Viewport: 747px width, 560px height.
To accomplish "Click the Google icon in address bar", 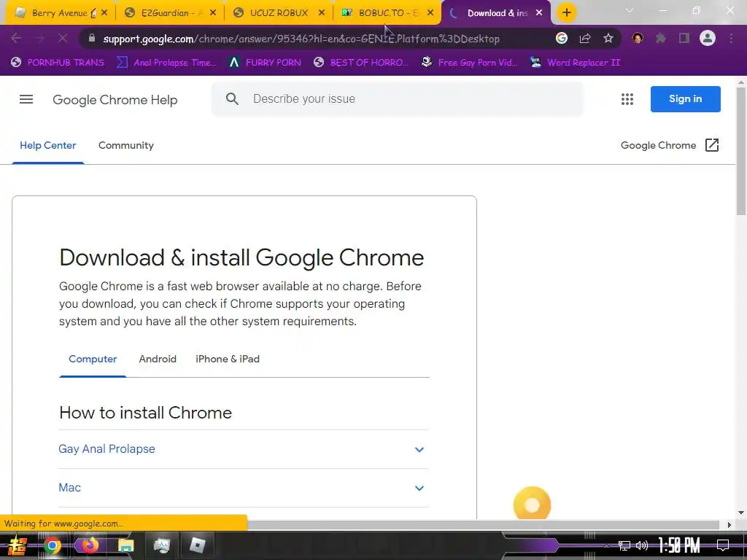I will pos(562,38).
